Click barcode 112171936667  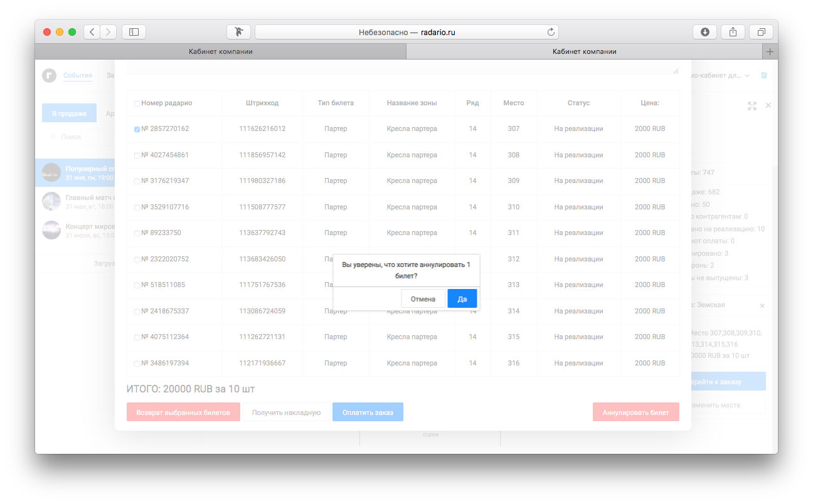pos(262,363)
